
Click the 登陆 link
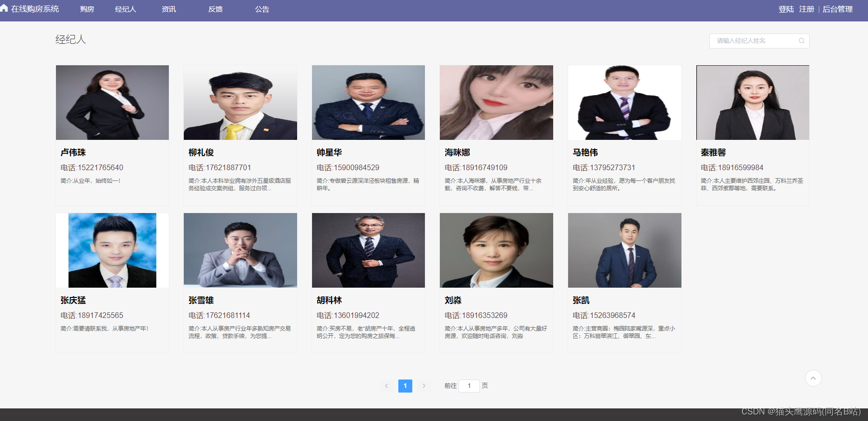(786, 9)
